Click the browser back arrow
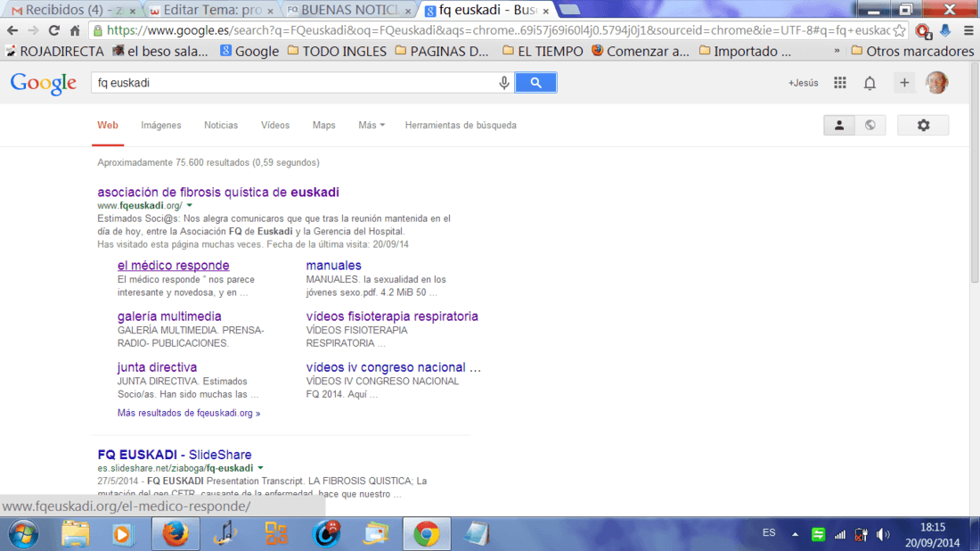 tap(12, 30)
